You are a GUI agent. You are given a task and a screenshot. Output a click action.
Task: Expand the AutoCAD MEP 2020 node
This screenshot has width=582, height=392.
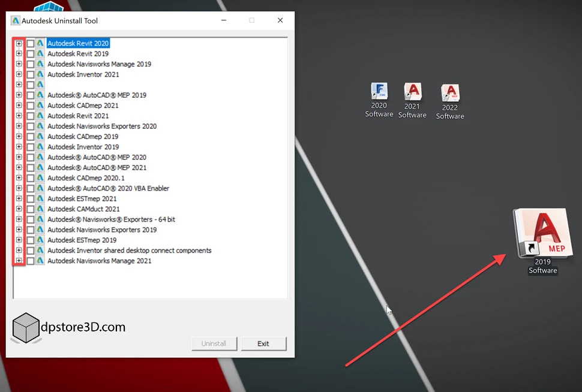tap(19, 158)
